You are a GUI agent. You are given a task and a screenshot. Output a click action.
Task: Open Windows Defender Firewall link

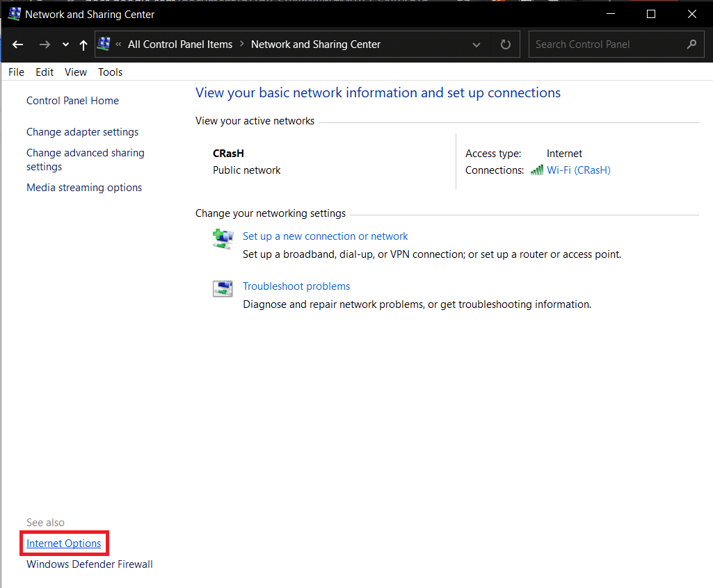pos(89,564)
